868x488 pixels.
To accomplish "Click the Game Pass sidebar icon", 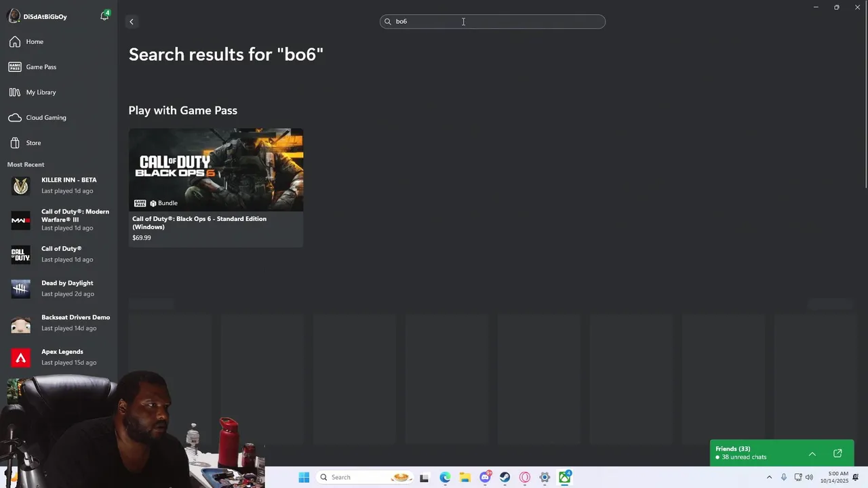I will tap(15, 67).
